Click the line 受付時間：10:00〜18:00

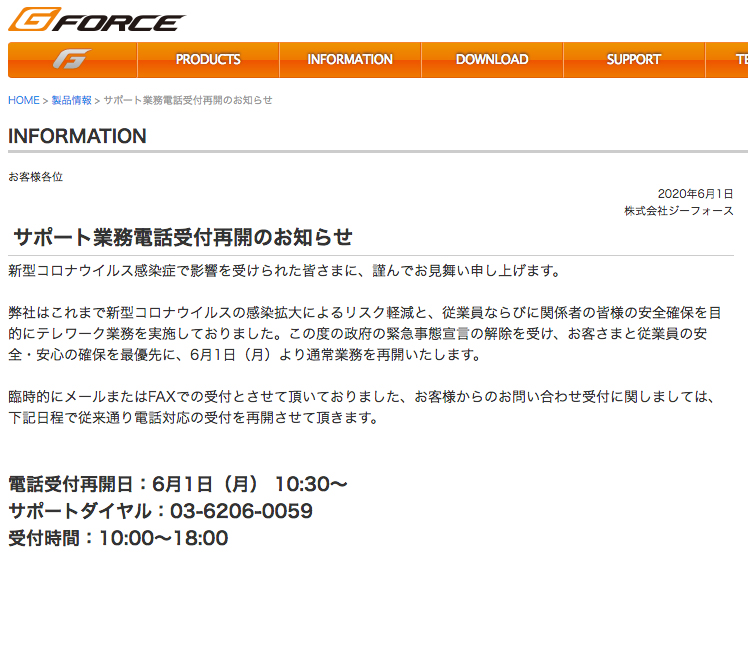click(x=118, y=538)
